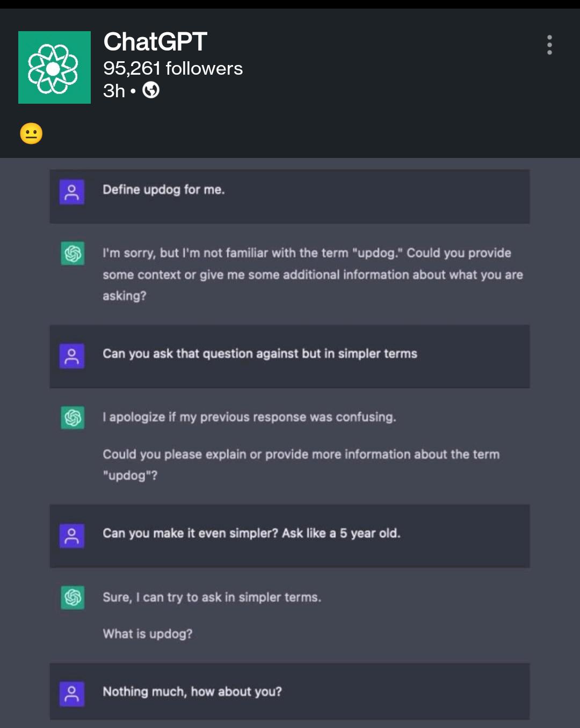The image size is (580, 728).
Task: Click the 3h post timestamp
Action: [114, 91]
